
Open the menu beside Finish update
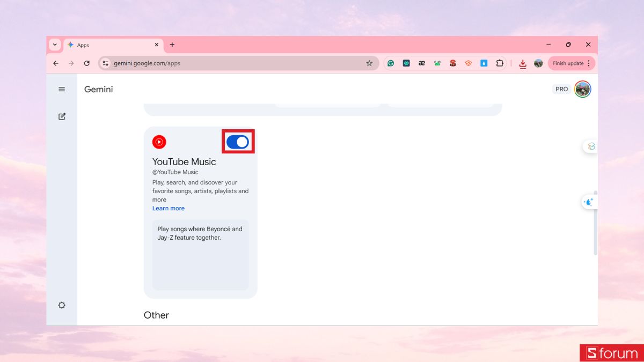click(589, 63)
